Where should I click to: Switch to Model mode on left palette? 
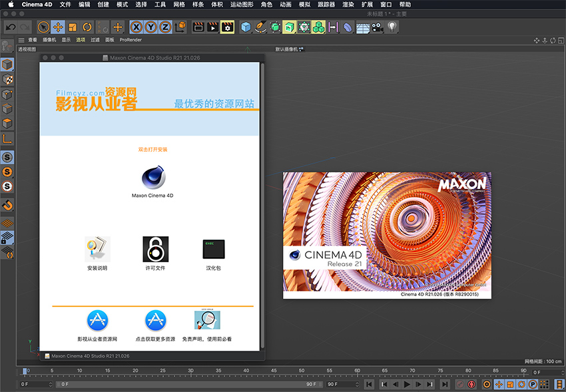pyautogui.click(x=7, y=65)
